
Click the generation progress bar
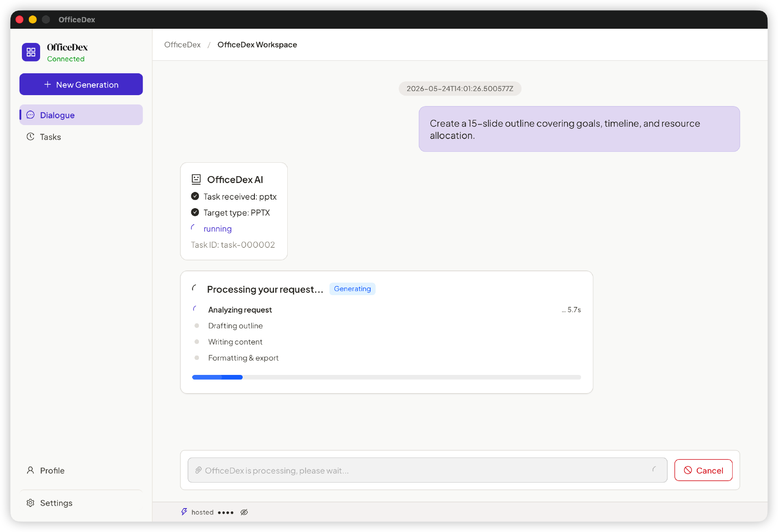386,377
